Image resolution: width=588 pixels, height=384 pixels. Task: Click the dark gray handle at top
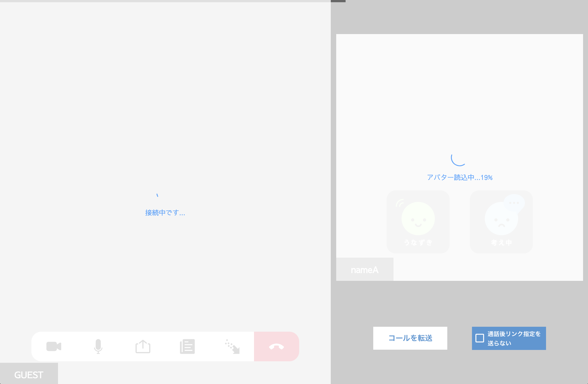click(338, 1)
